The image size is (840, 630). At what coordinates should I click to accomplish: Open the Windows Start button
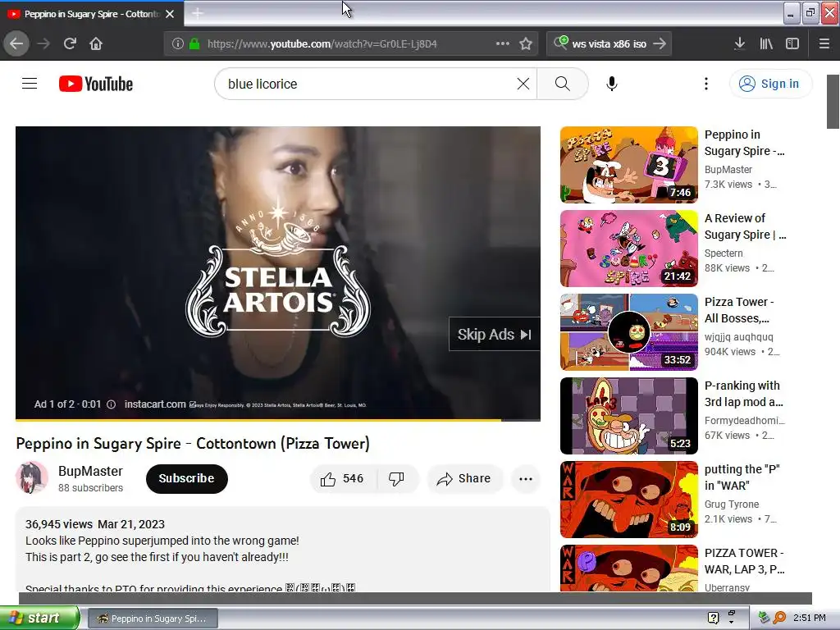tap(39, 618)
